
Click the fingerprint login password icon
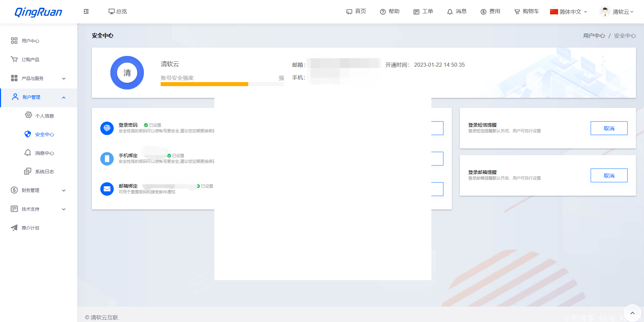tap(107, 128)
